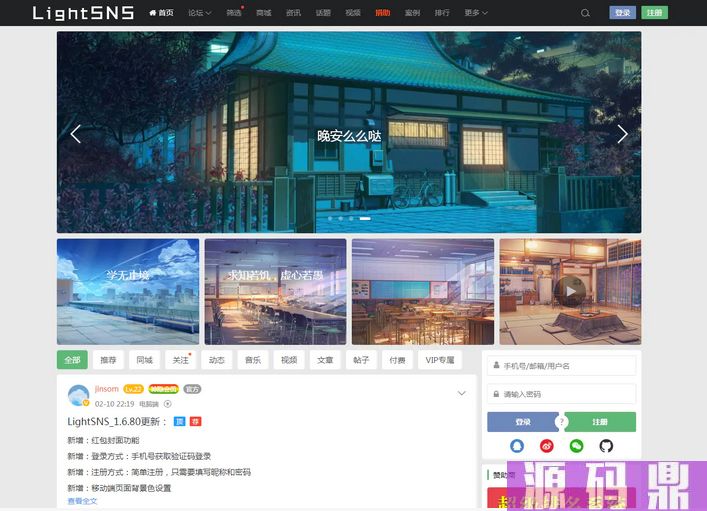Select the first carousel indicator dot
Screen dimensions: 707x511
click(x=330, y=218)
